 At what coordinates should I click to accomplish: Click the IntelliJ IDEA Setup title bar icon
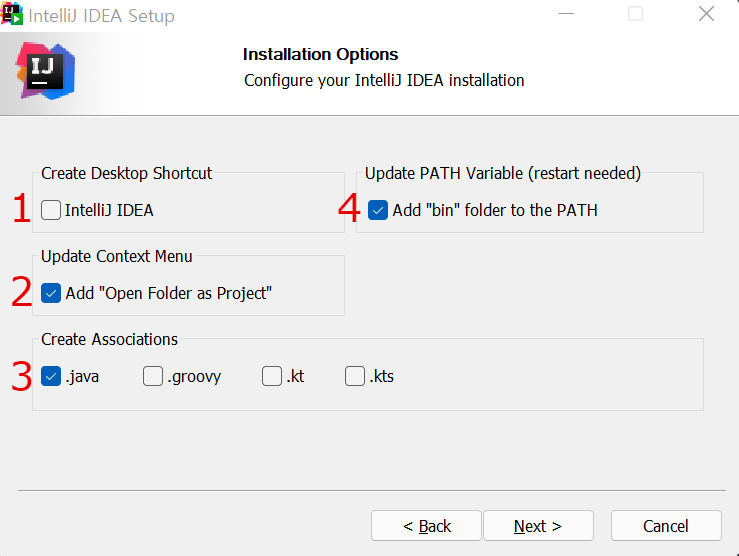12,14
